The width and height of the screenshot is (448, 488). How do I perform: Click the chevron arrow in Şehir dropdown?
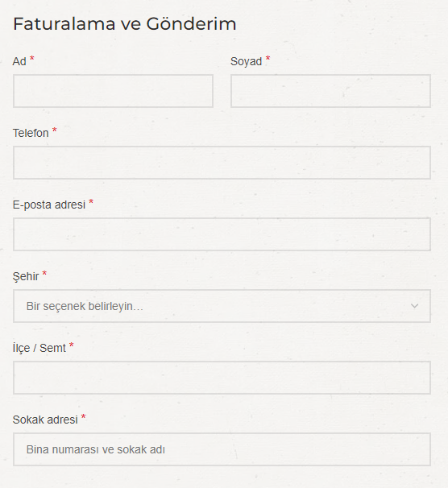pos(414,306)
